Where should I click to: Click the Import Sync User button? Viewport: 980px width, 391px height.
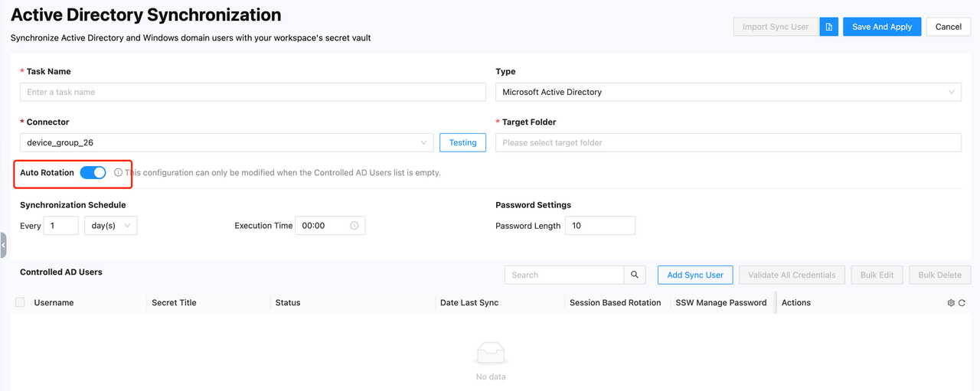pos(776,27)
